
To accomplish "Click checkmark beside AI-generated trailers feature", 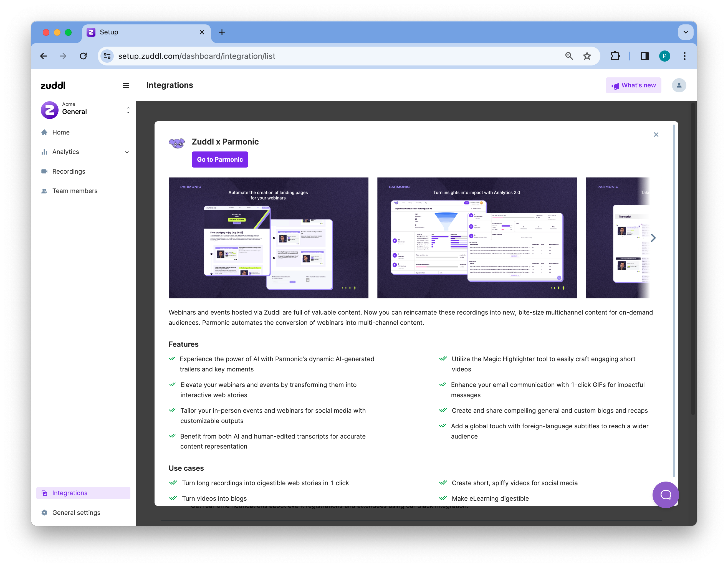I will pos(172,359).
